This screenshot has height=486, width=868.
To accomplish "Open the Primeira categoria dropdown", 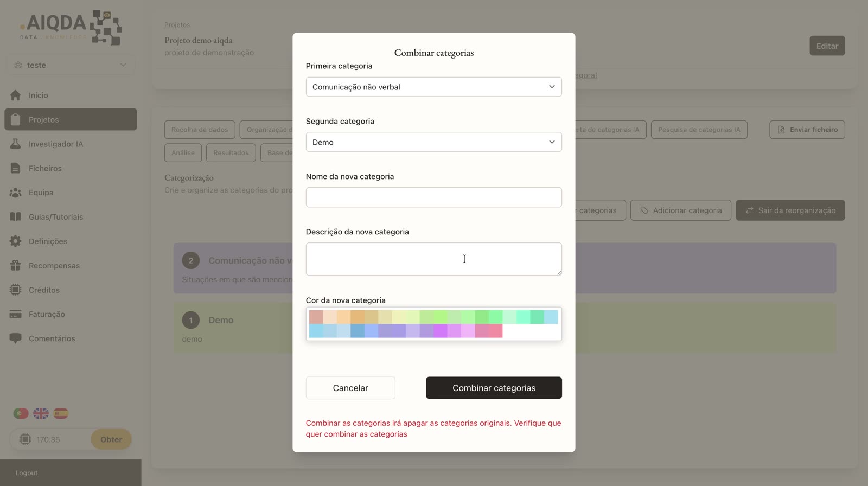I will coord(433,87).
